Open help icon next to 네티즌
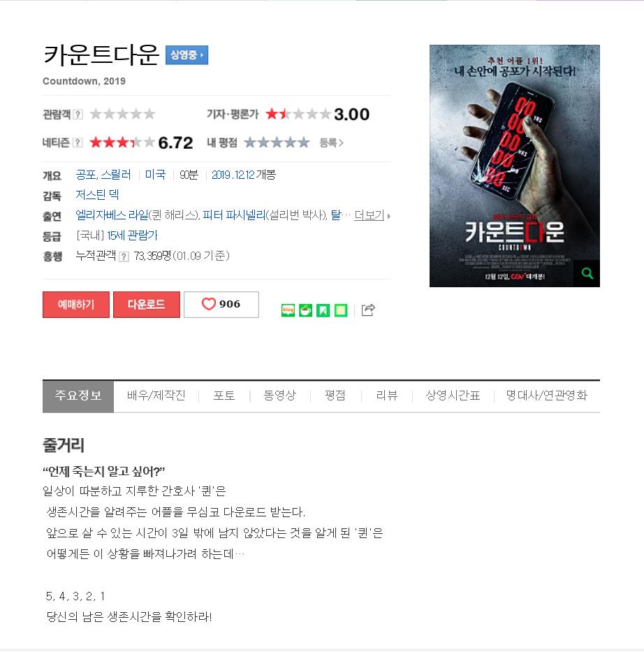The image size is (644, 652). 78,143
